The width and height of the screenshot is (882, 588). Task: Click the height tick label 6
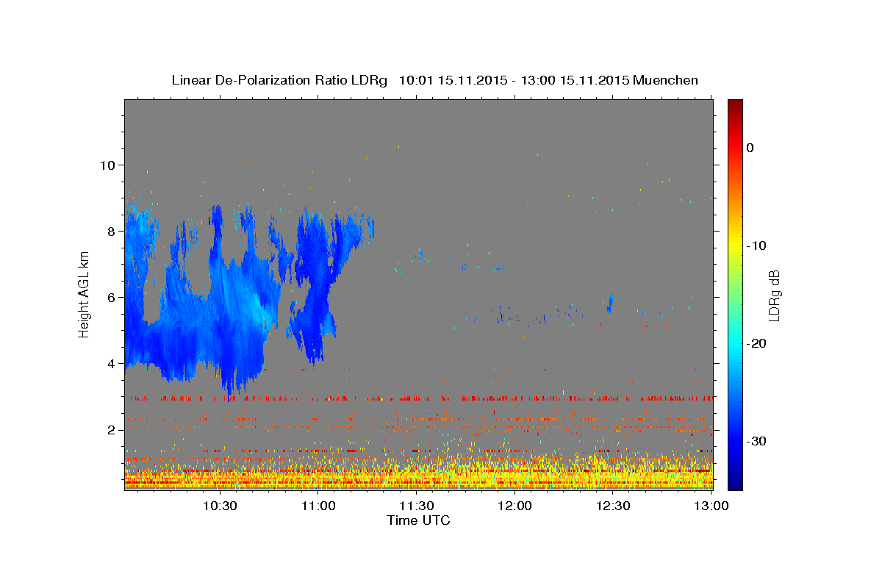111,297
